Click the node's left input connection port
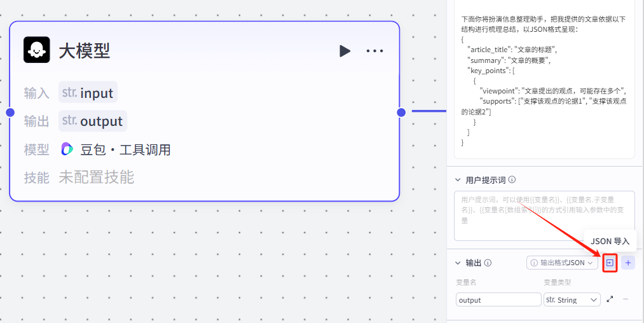Viewport: 644px width, 323px height. [x=10, y=113]
